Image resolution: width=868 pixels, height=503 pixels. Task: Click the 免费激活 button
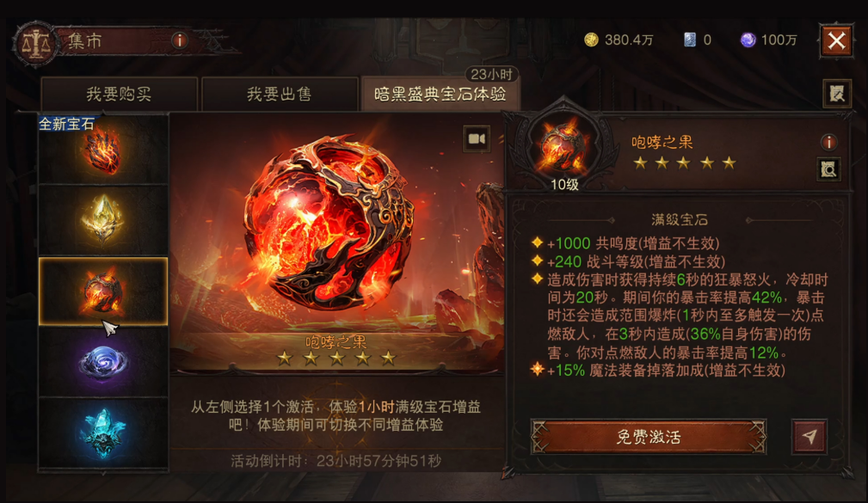tap(649, 437)
